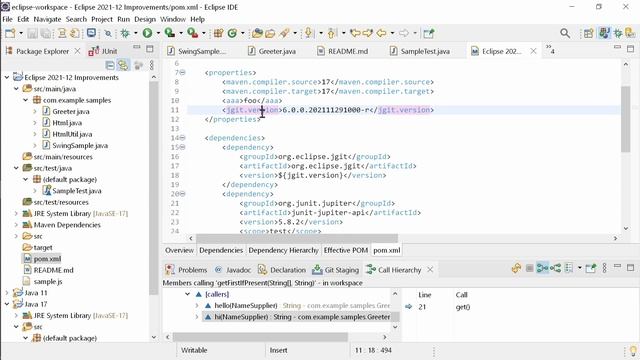Switch to the Java perspective icon
Screen dimensions: 640x360
pyautogui.click(x=604, y=33)
